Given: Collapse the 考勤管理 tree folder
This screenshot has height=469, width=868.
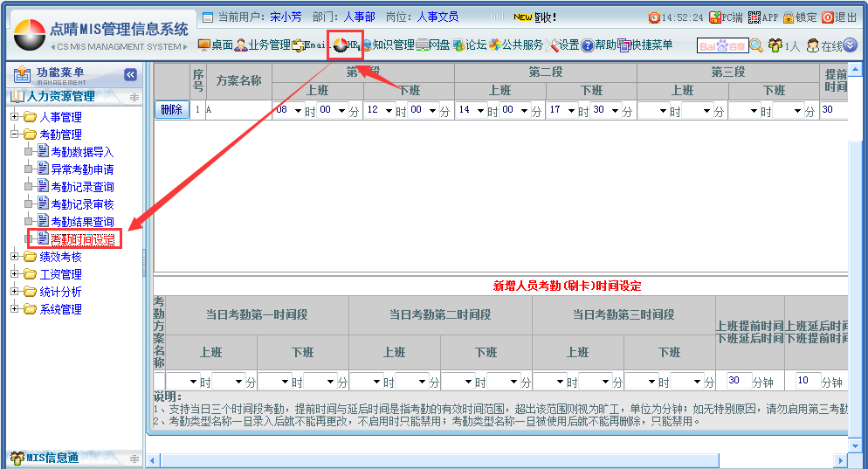Looking at the screenshot, I should [x=15, y=134].
